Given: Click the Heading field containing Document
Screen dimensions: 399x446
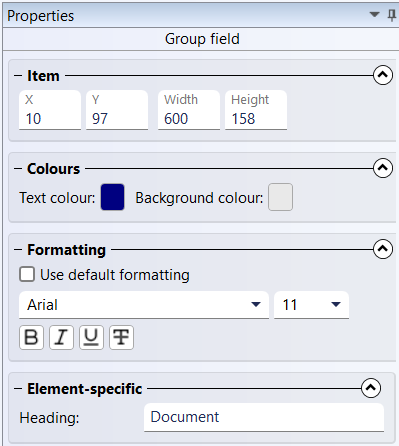Looking at the screenshot, I should (x=264, y=417).
